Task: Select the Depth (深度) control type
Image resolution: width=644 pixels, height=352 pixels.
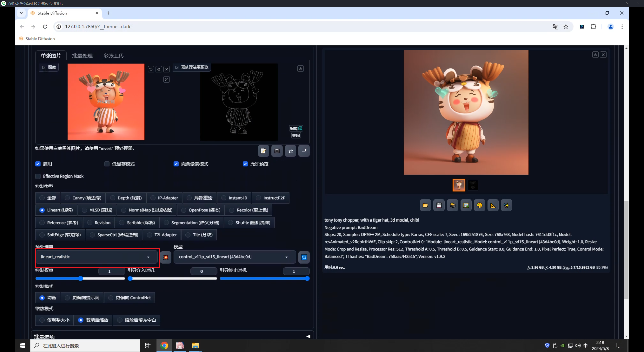Action: point(126,198)
